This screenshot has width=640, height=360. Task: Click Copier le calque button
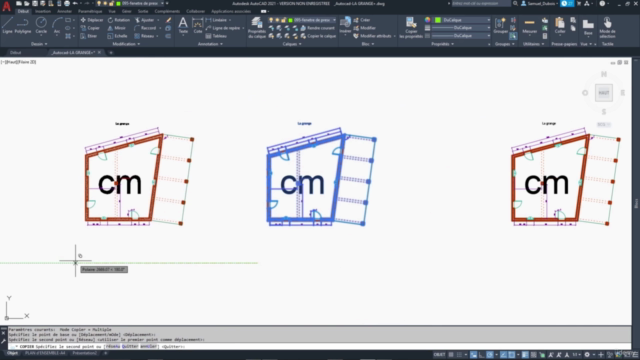pyautogui.click(x=318, y=36)
